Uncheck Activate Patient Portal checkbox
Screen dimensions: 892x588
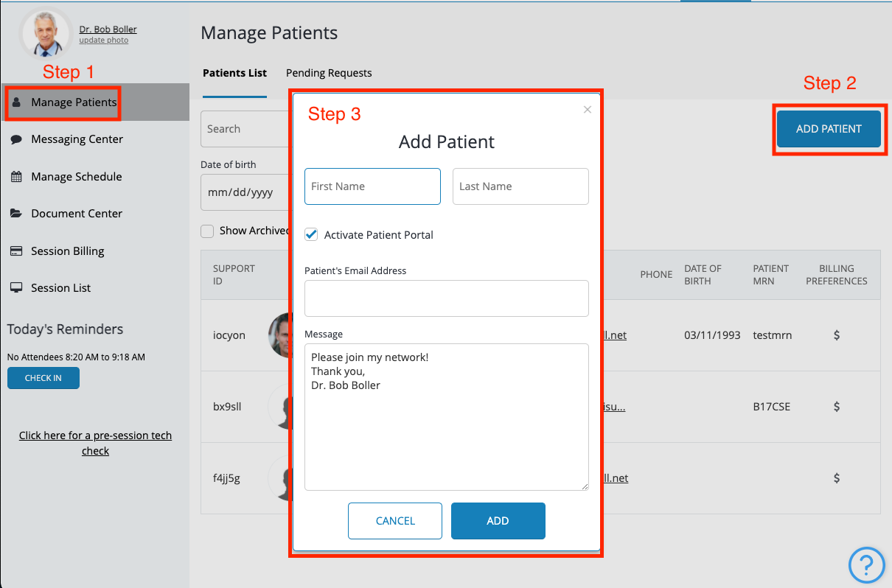(x=311, y=235)
